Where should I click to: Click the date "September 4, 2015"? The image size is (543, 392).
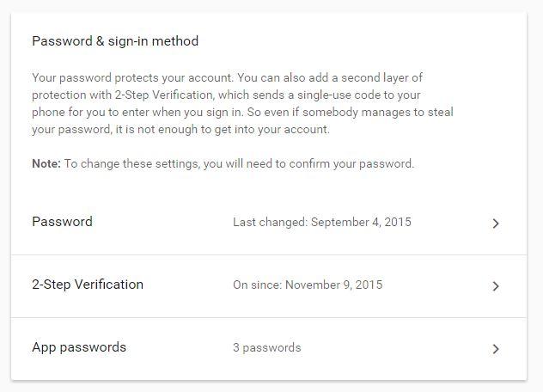361,222
